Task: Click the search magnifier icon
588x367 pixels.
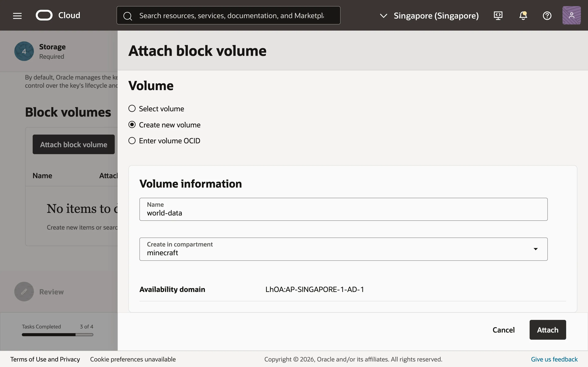Action: [x=128, y=16]
